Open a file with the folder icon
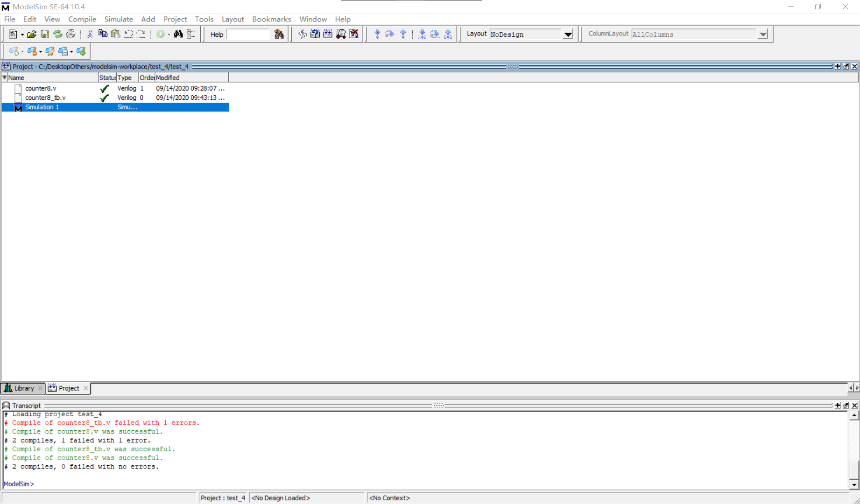Image resolution: width=860 pixels, height=504 pixels. point(31,34)
